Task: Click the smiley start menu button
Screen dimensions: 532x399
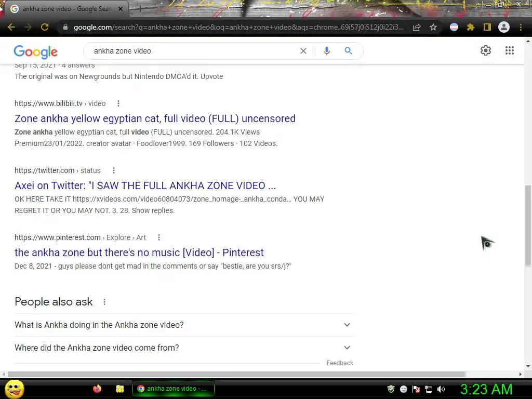Action: point(15,389)
